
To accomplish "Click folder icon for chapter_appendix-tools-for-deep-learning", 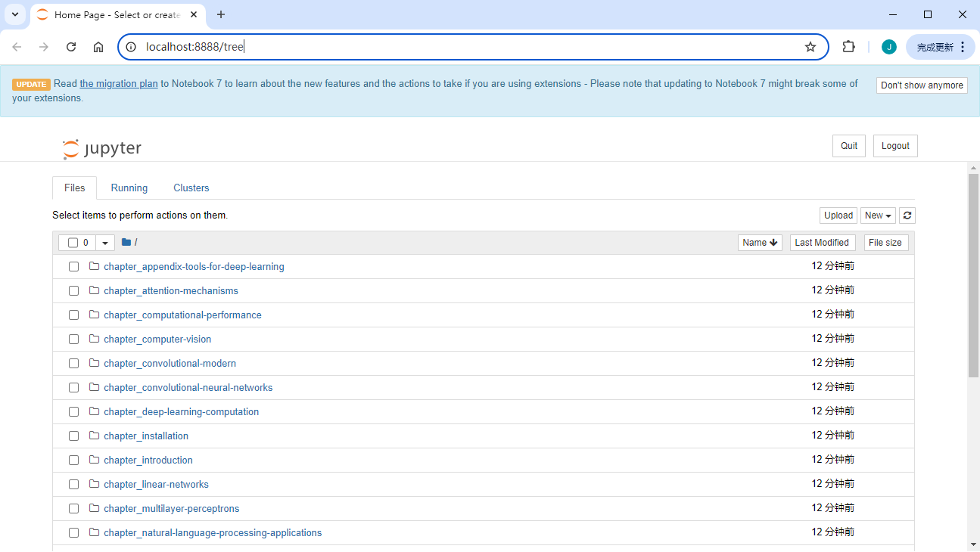I will [x=95, y=266].
